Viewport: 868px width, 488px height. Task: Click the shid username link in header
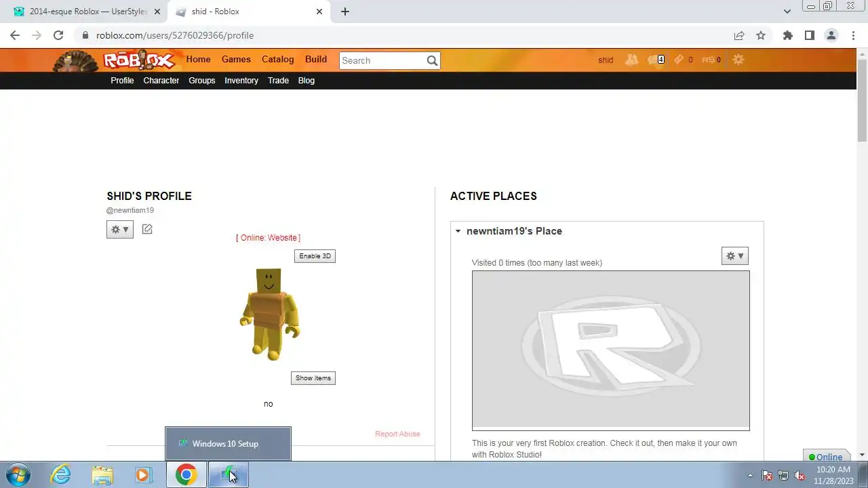click(606, 60)
